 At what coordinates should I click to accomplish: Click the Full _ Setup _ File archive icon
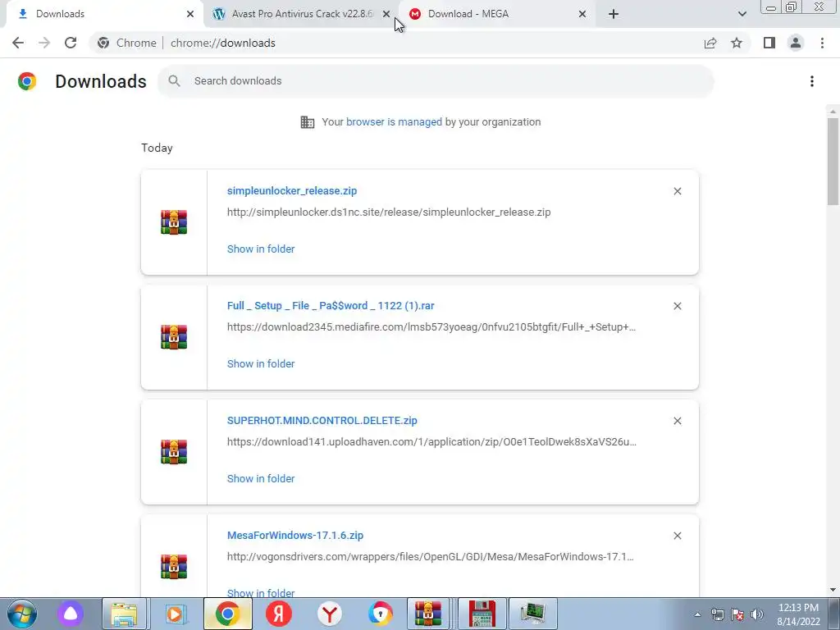(174, 337)
